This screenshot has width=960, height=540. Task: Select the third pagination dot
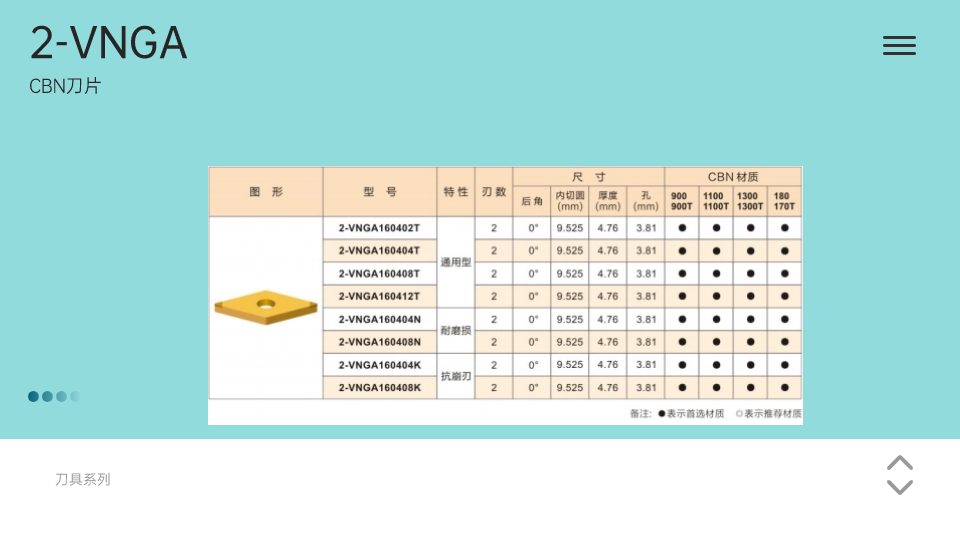point(61,396)
